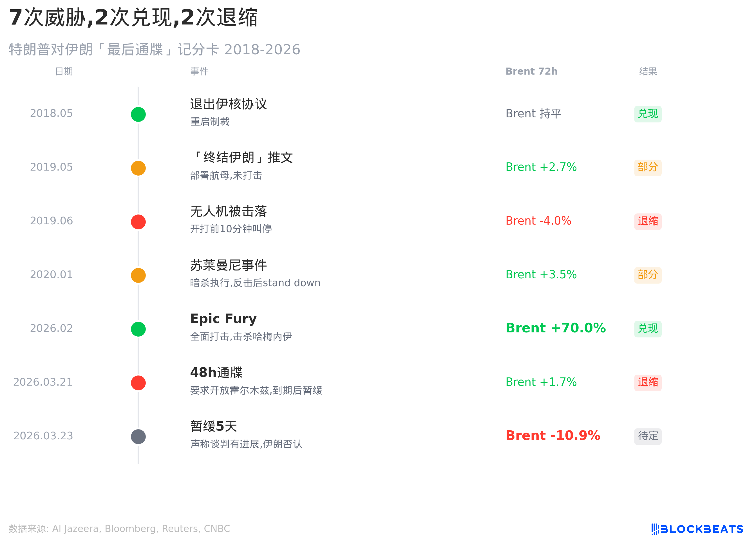This screenshot has width=756, height=548.
Task: Click the BlockBeats logo
Action: point(697,529)
